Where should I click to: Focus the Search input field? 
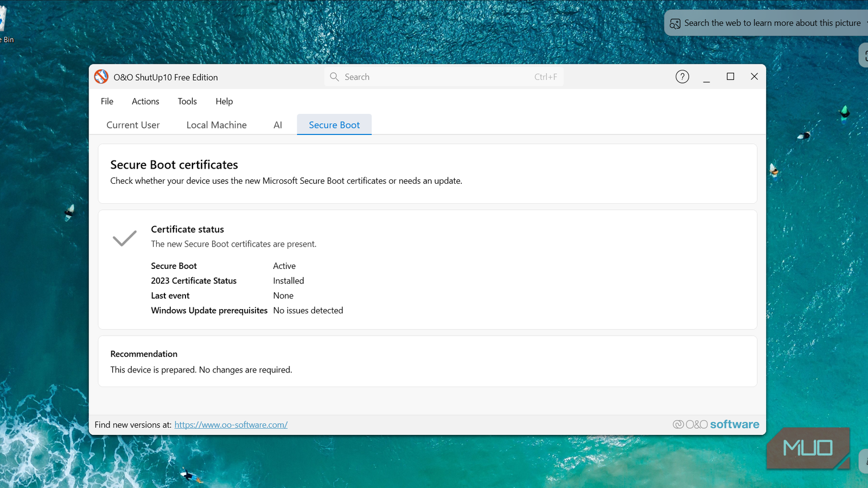tap(444, 77)
